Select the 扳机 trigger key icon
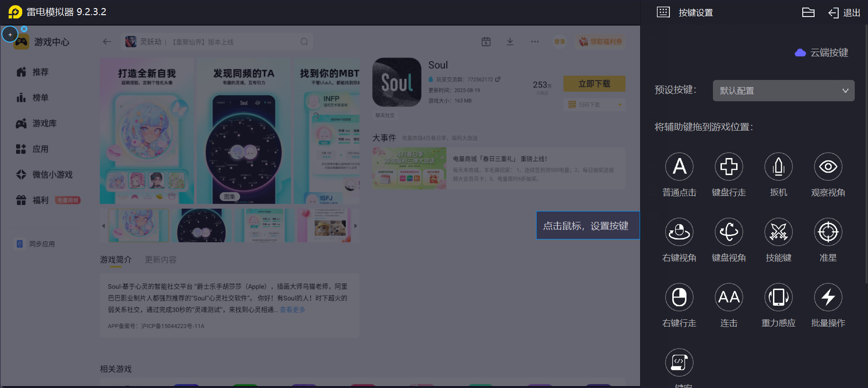 (x=779, y=167)
